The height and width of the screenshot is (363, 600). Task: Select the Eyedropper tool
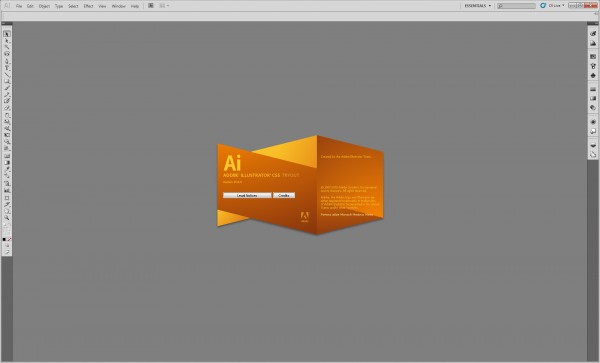[7, 168]
